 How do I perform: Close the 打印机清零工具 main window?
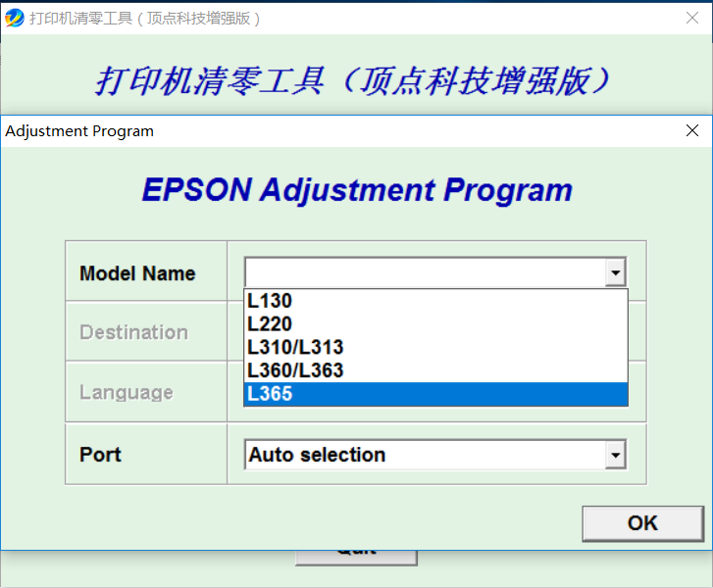tap(692, 18)
